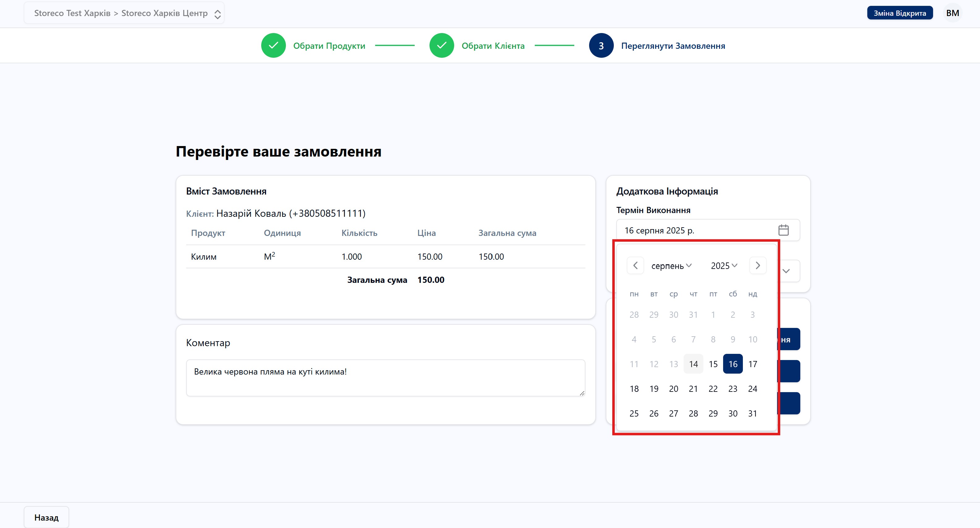Select day 16 in the calendar
Viewport: 980px width, 528px height.
coord(733,364)
